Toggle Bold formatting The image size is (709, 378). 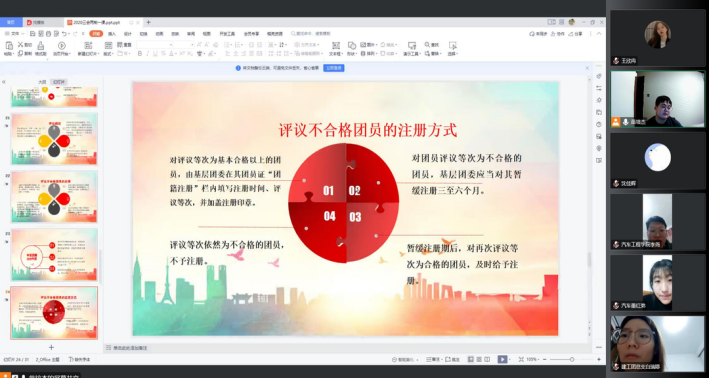tap(140, 53)
